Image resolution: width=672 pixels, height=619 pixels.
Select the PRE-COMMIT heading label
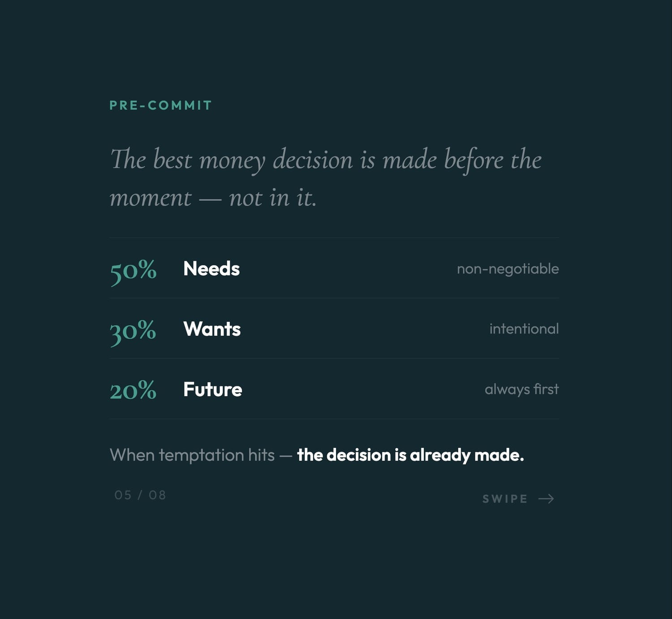click(160, 105)
